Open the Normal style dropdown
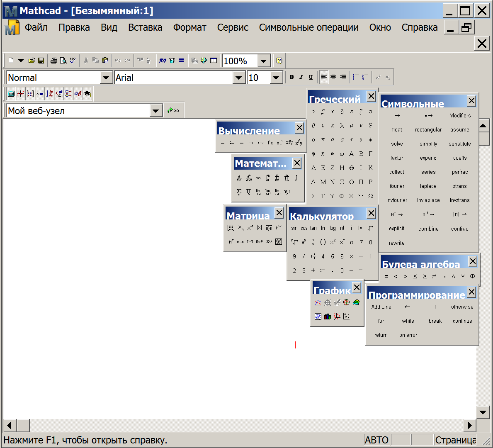 (x=106, y=78)
